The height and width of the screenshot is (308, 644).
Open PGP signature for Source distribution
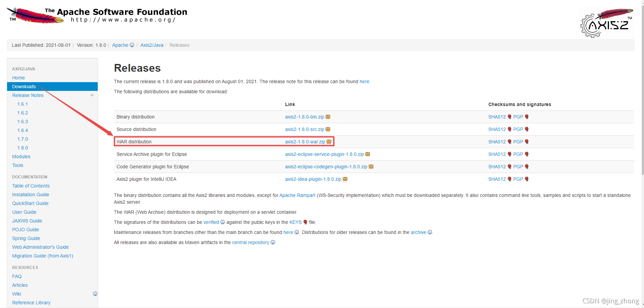click(x=518, y=129)
